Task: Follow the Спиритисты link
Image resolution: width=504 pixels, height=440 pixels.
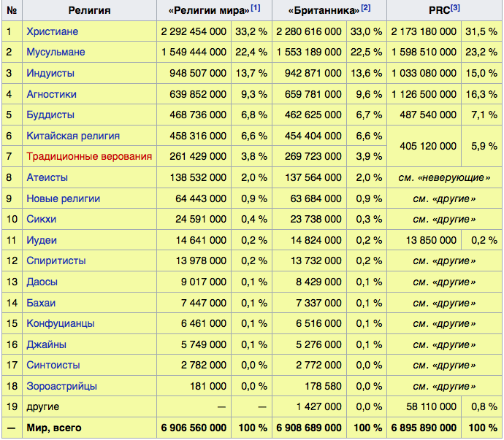Action: point(56,261)
